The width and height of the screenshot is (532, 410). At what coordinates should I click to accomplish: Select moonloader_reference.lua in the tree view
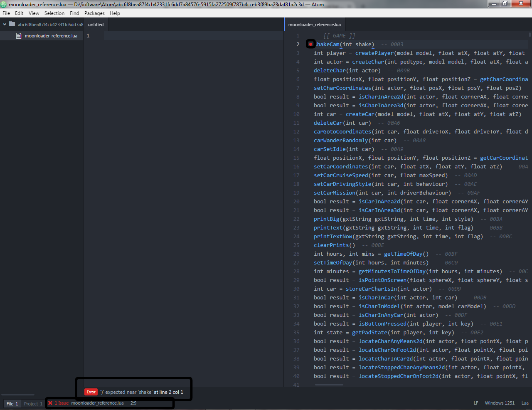coord(51,36)
